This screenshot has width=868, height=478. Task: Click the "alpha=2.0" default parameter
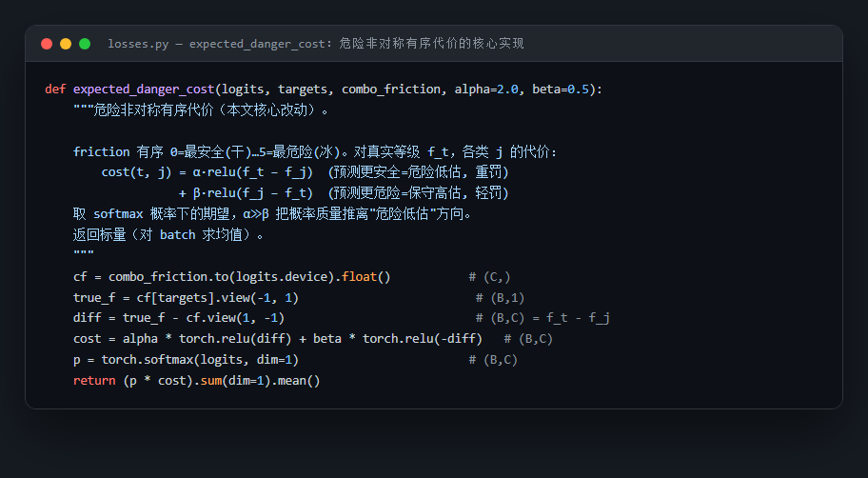click(486, 90)
